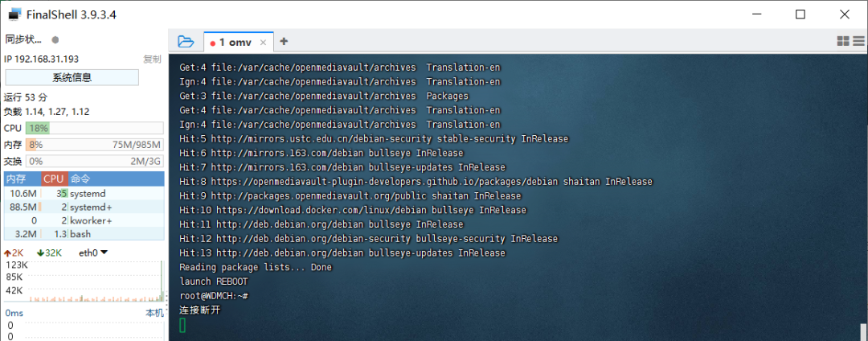Image resolution: width=868 pixels, height=341 pixels.
Task: Click the Hit:5 mirrors.ustc.edu.cn line
Action: tap(374, 138)
